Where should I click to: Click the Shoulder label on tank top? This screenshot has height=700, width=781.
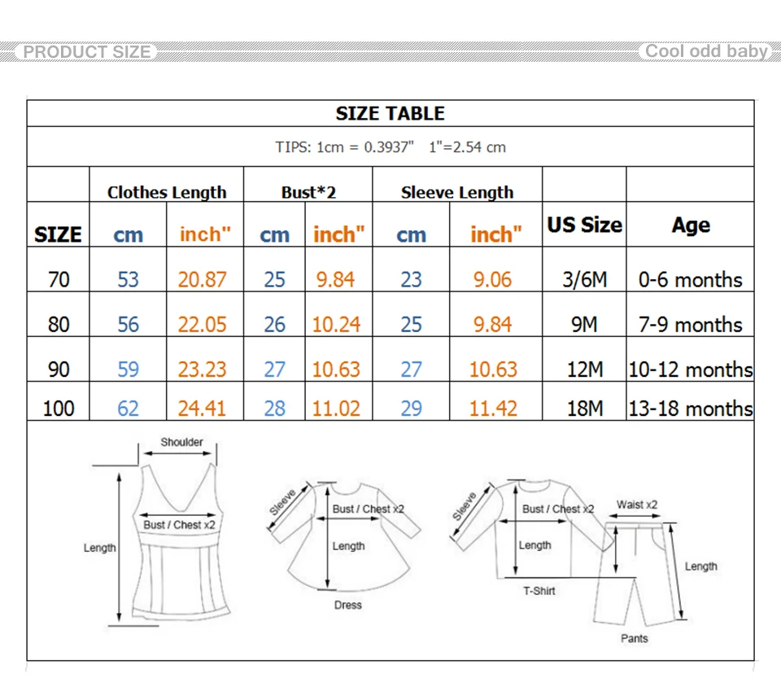181,442
